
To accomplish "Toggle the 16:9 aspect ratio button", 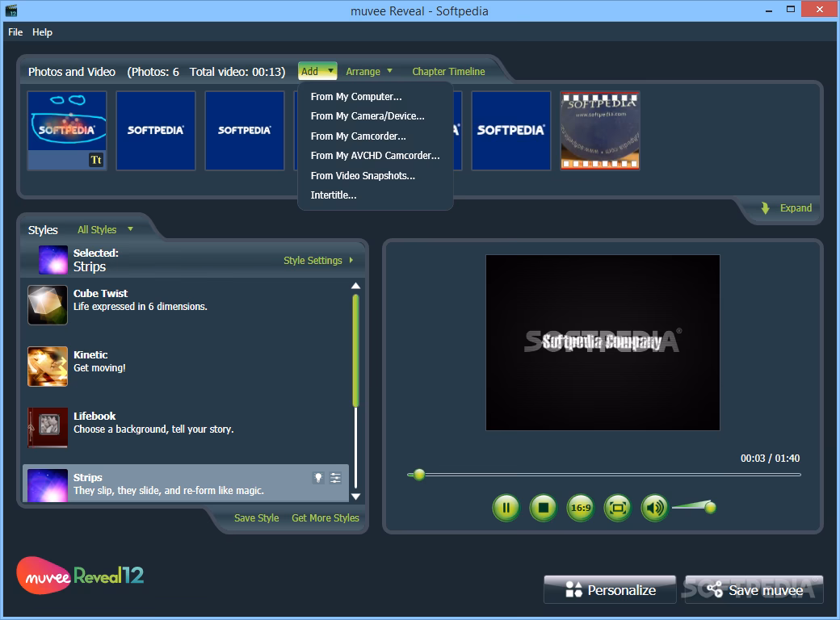I will pos(581,507).
